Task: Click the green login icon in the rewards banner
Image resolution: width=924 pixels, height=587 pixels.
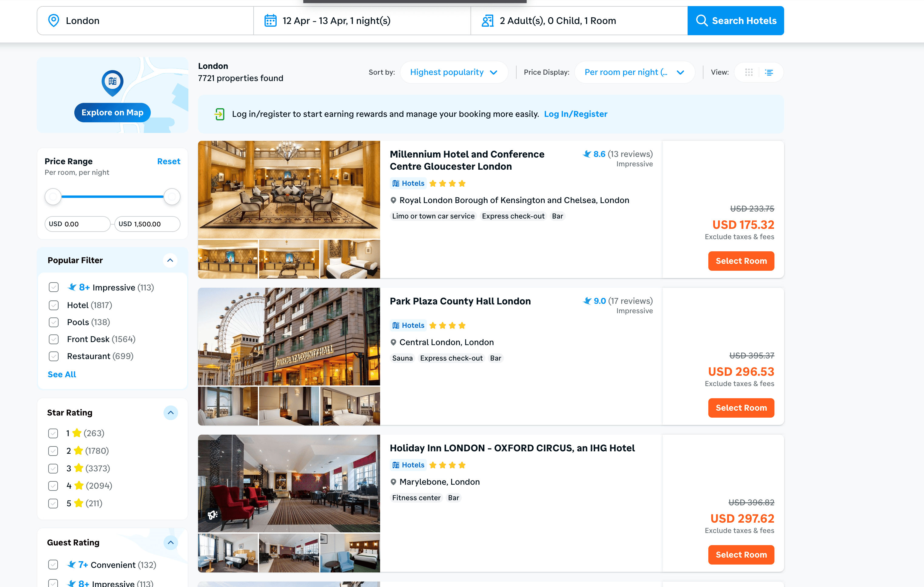Action: point(220,114)
